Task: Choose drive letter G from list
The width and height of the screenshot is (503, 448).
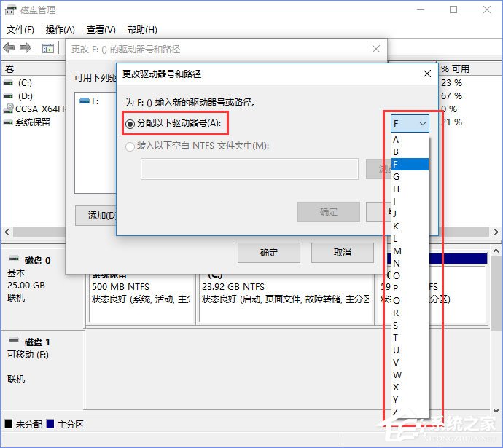Action: [410, 176]
